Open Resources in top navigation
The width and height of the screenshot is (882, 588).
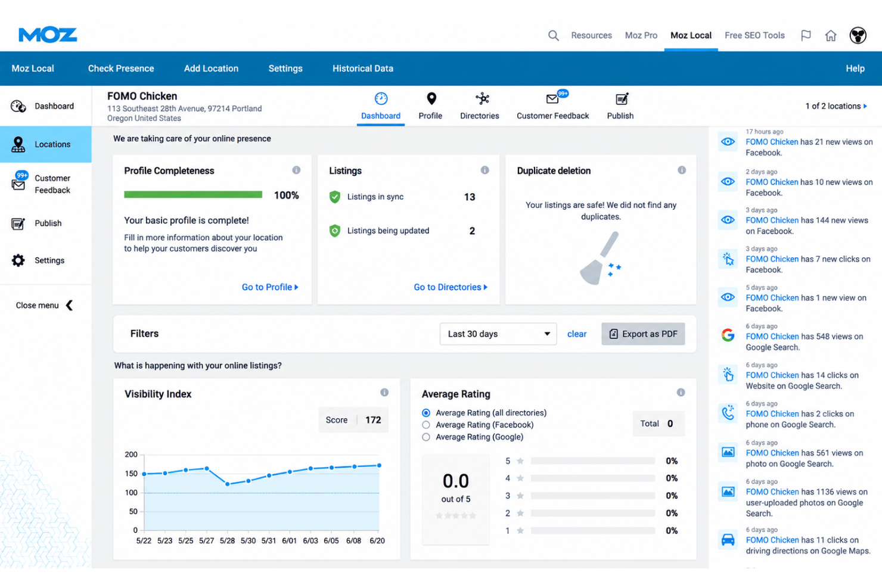[x=591, y=36]
